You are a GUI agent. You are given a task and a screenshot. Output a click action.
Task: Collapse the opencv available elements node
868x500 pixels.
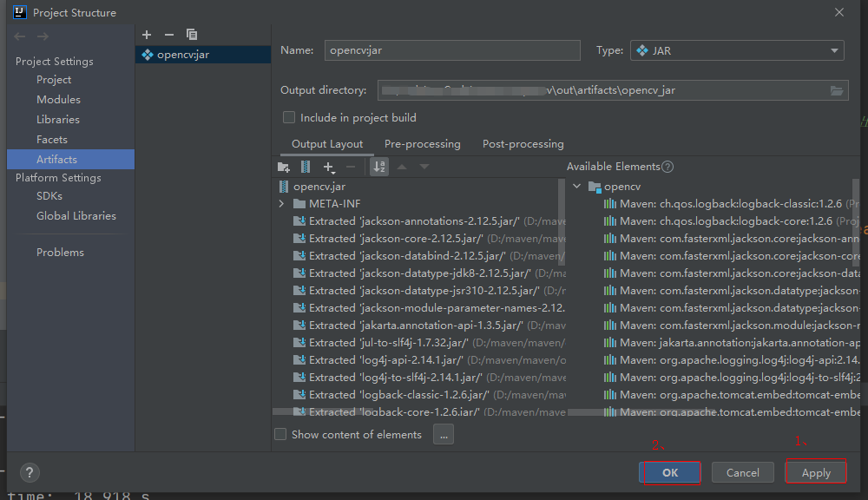[577, 187]
